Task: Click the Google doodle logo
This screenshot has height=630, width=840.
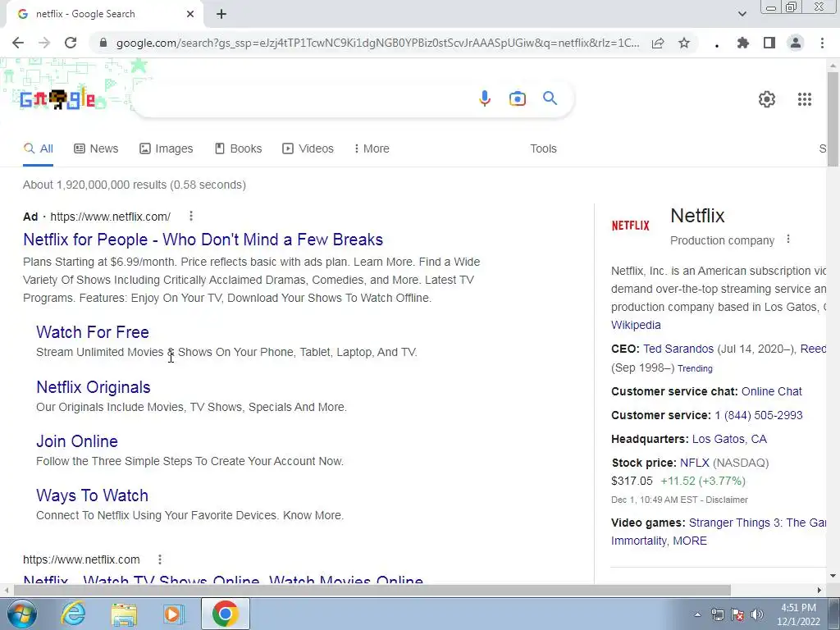Action: pos(58,99)
